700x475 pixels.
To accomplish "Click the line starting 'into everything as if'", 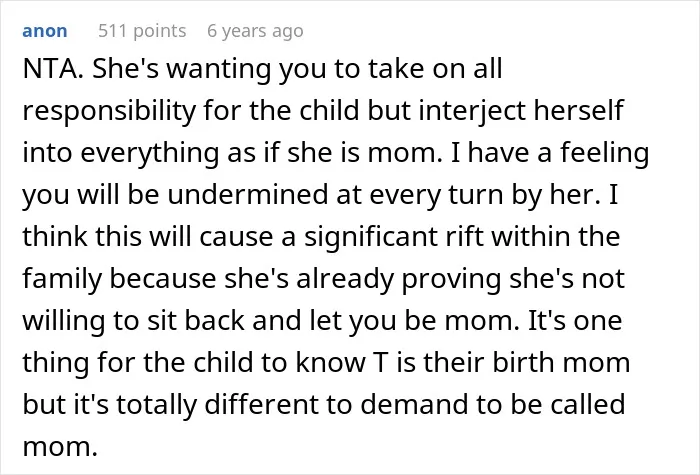I will (x=336, y=152).
